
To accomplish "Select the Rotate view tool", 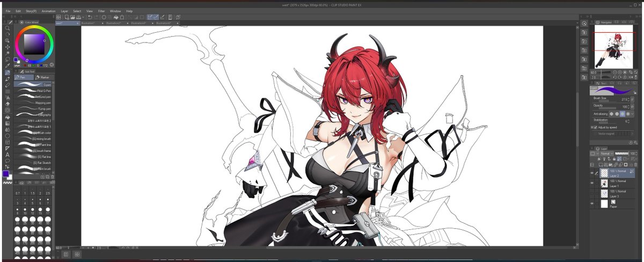I will tap(8, 34).
